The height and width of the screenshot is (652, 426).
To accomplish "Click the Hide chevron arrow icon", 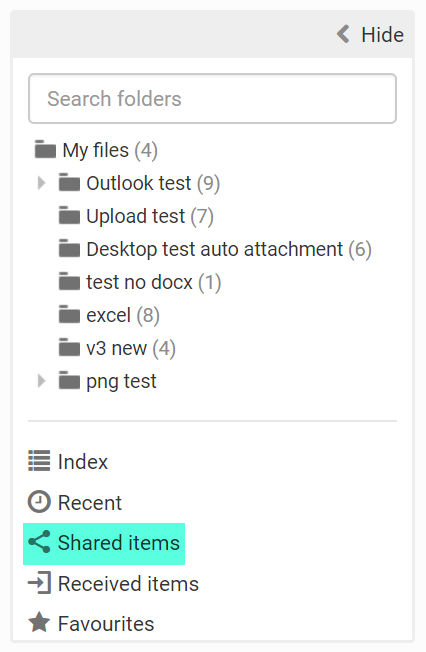I will 344,34.
